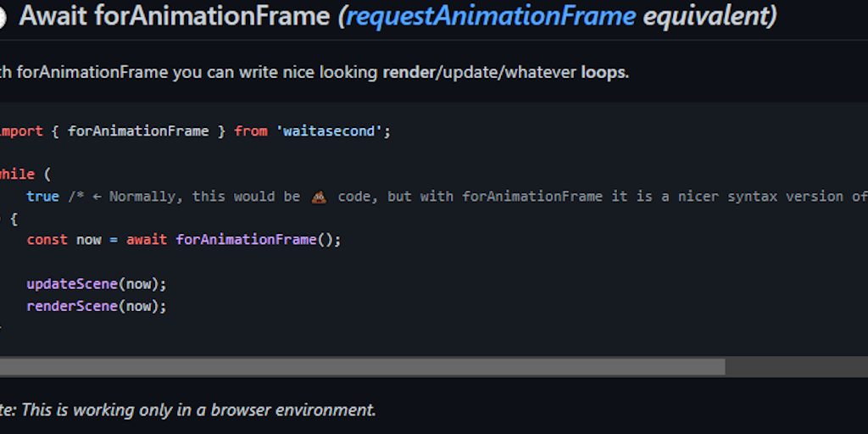Click the updateScene function call
Screen dimensions: 868x434
(72, 284)
